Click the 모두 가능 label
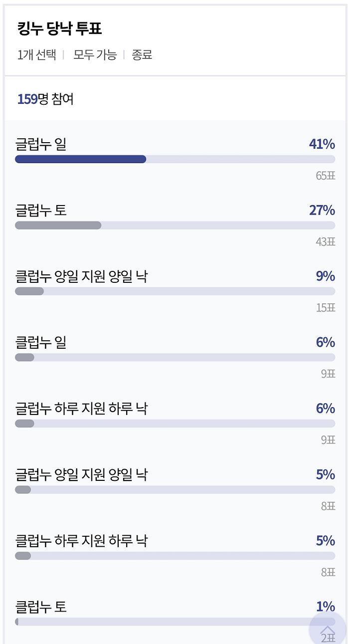This screenshot has height=644, width=349. click(x=95, y=55)
